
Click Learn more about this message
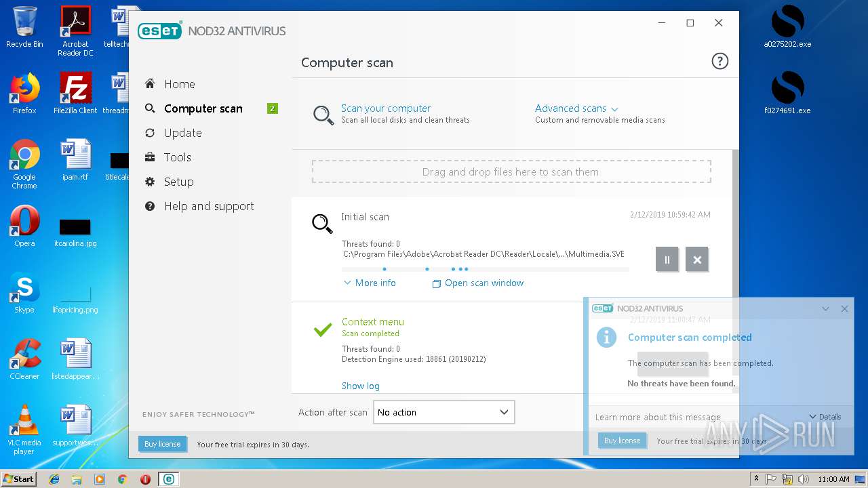coord(658,417)
